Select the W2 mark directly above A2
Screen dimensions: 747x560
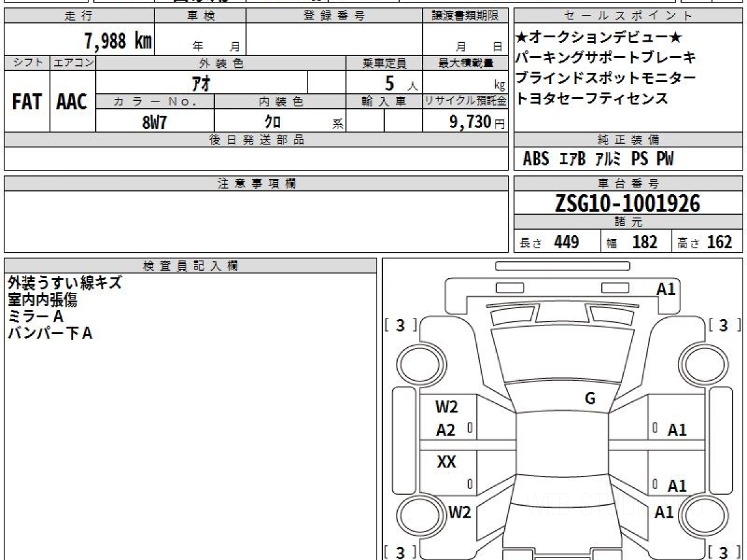click(447, 408)
